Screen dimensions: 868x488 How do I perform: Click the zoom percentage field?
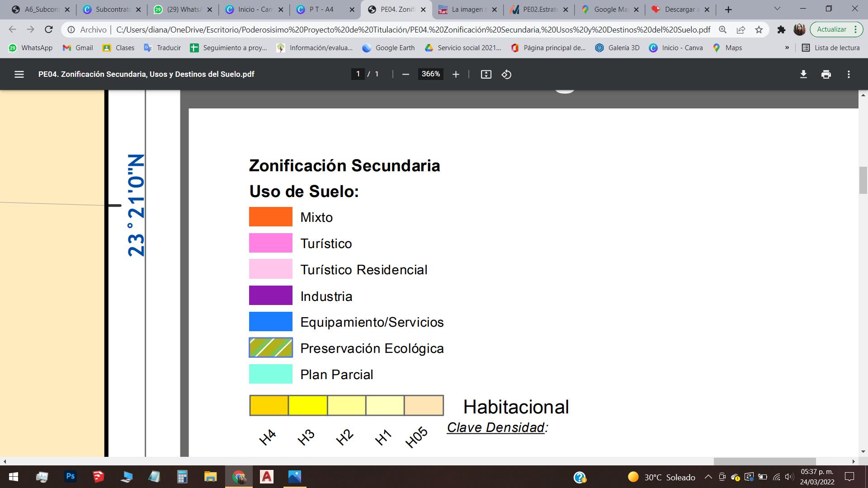click(430, 74)
